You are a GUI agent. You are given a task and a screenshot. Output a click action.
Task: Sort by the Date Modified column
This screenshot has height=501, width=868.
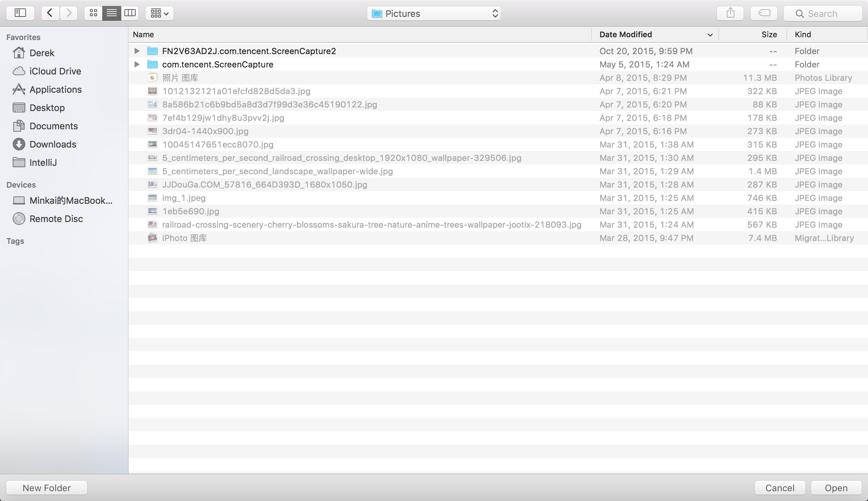coord(626,34)
